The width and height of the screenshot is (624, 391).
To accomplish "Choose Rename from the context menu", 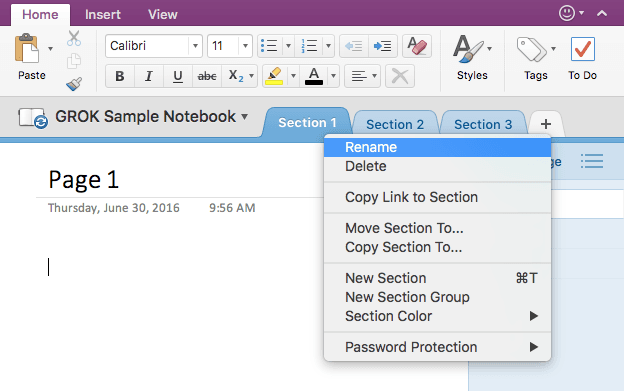I will (x=437, y=147).
